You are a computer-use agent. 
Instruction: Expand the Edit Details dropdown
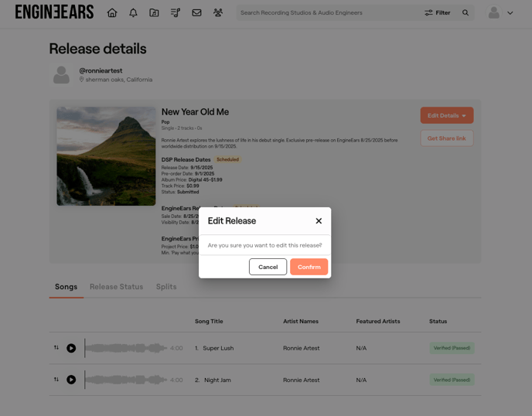(447, 115)
